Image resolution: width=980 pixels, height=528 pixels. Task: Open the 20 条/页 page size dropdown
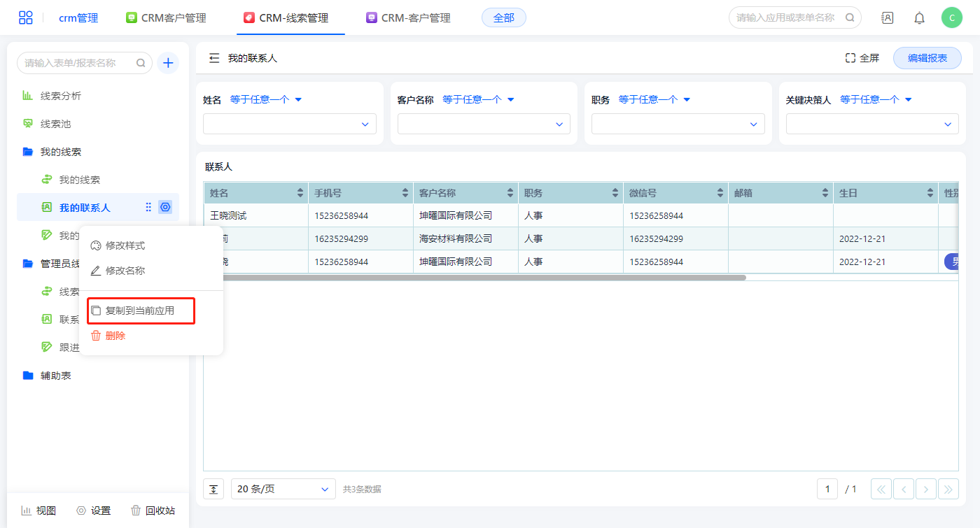(x=283, y=489)
